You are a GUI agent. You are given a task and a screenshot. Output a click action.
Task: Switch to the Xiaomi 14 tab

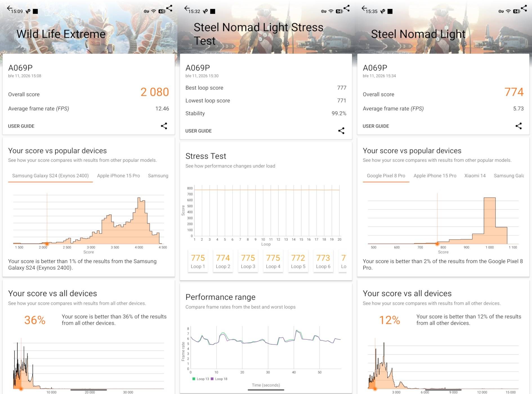tap(475, 176)
